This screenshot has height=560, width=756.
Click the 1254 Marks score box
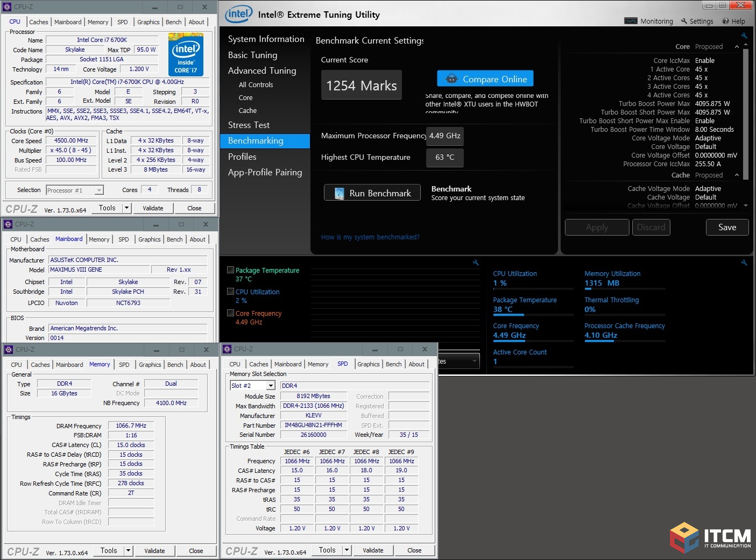click(362, 85)
